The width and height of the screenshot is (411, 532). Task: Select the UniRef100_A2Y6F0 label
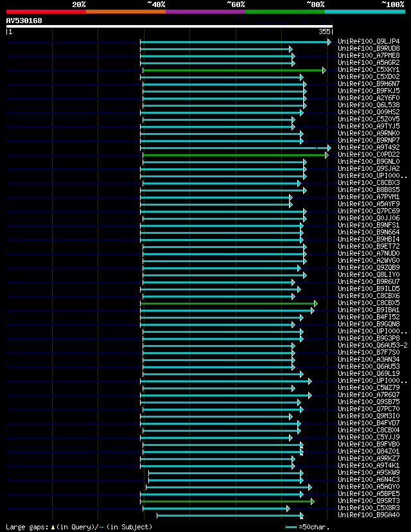[369, 98]
